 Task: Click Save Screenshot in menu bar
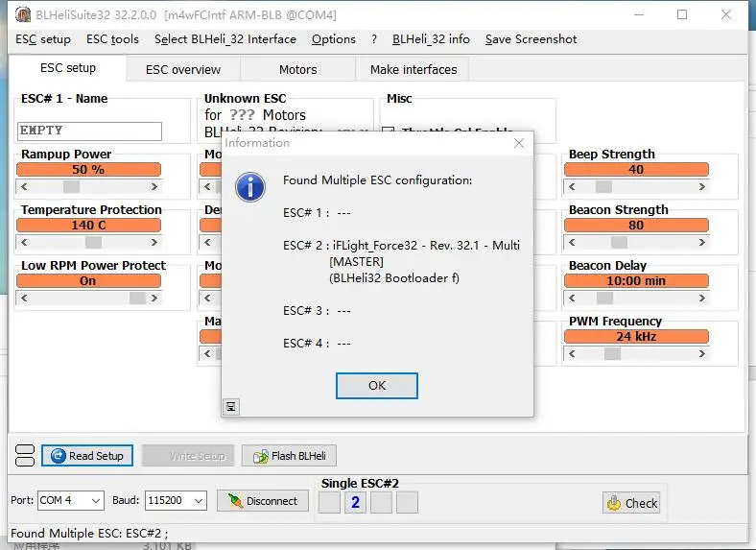coord(531,39)
